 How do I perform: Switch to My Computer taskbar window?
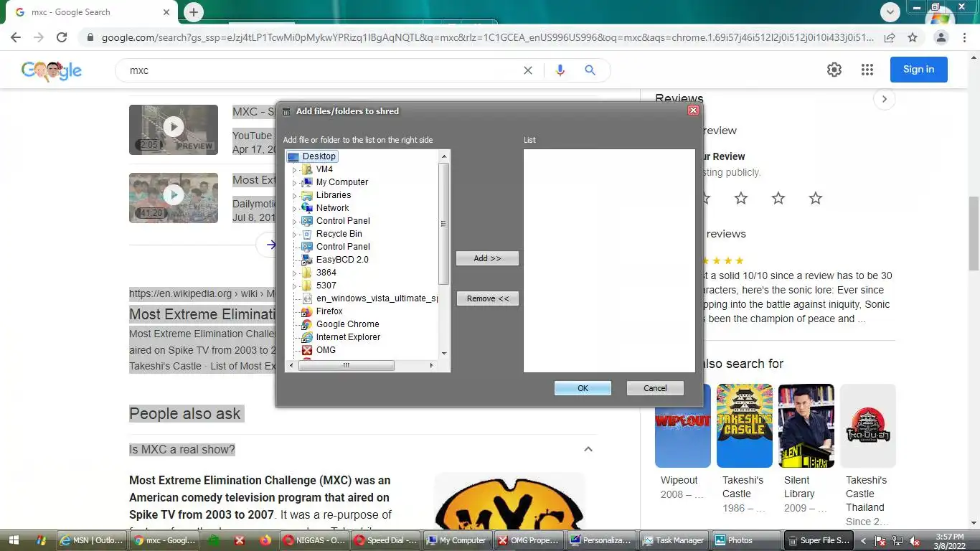[x=456, y=540]
